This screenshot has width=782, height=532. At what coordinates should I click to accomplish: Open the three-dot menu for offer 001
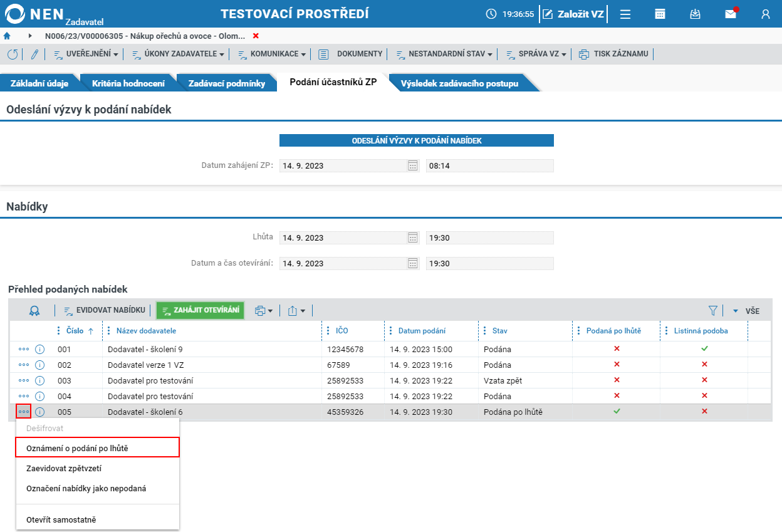click(x=24, y=349)
